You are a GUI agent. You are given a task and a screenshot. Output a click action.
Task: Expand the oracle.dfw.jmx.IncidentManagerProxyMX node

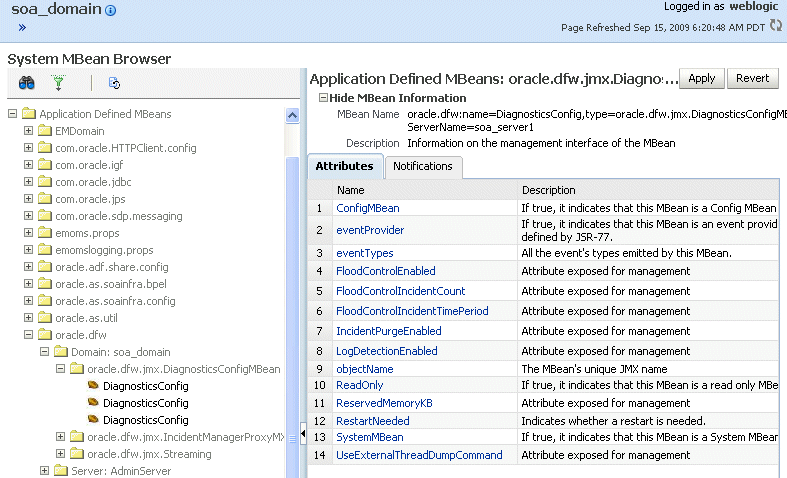61,437
